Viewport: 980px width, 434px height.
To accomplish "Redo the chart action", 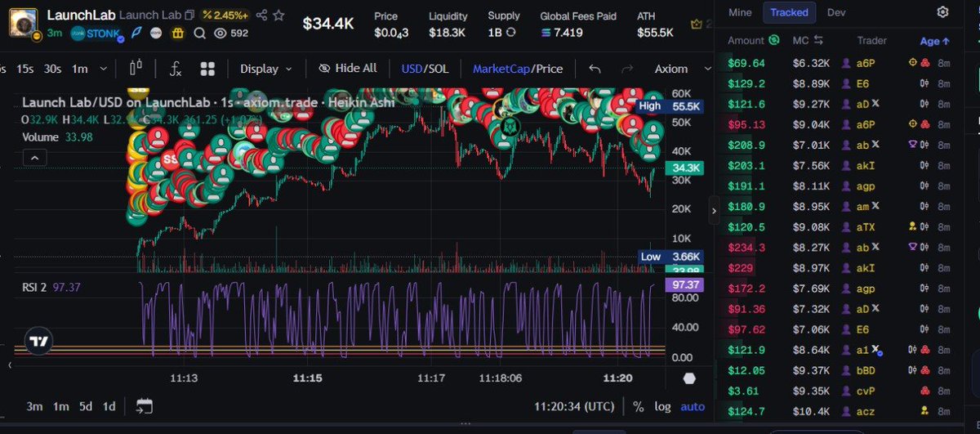I will click(x=626, y=69).
